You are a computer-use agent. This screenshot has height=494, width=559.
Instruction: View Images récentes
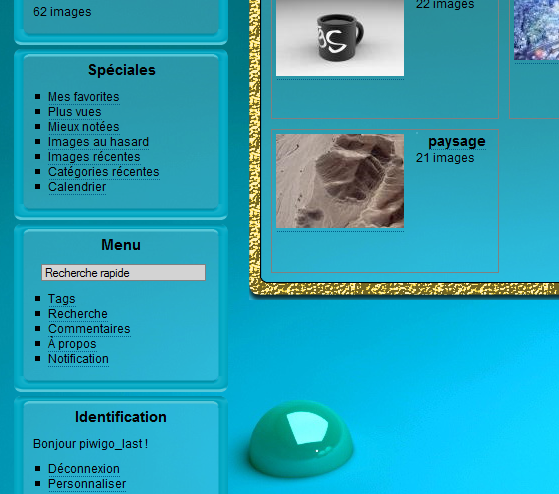click(x=94, y=157)
